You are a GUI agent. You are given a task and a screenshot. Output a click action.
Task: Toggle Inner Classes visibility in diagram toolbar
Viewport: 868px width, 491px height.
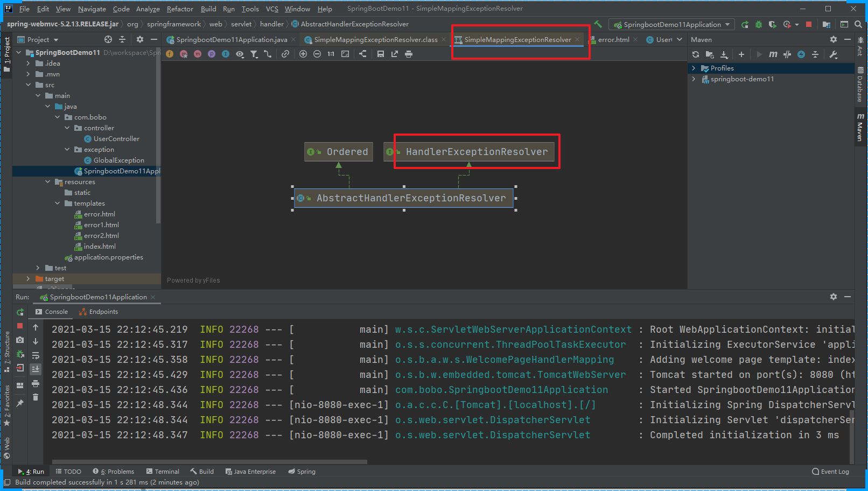point(226,54)
